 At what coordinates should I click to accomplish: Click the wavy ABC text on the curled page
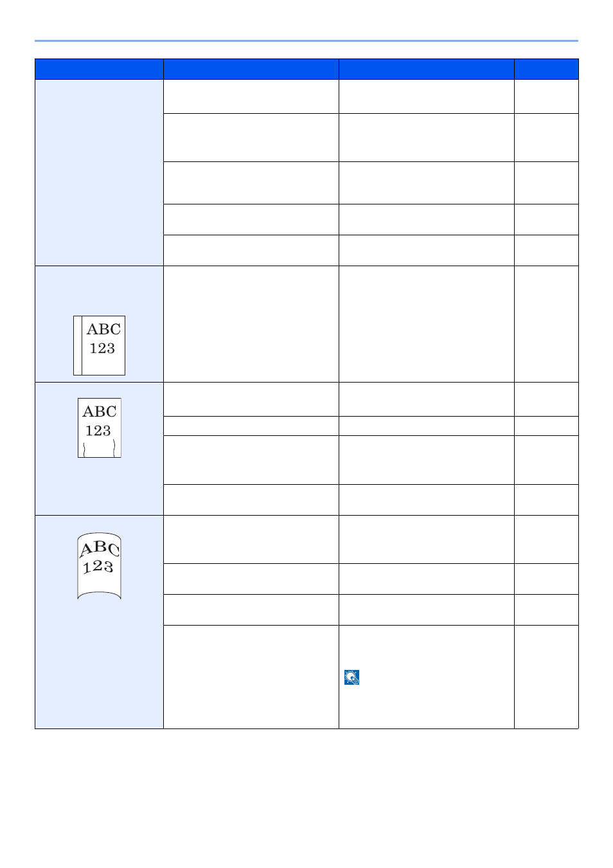pyautogui.click(x=99, y=548)
